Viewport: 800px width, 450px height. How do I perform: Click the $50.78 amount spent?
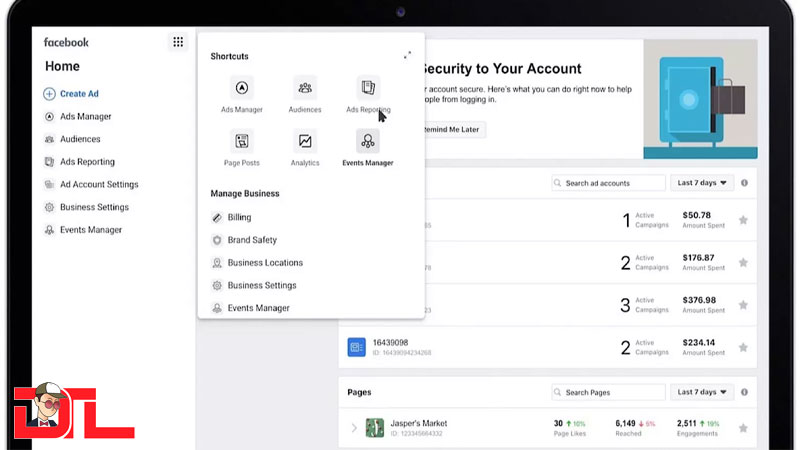tap(697, 215)
